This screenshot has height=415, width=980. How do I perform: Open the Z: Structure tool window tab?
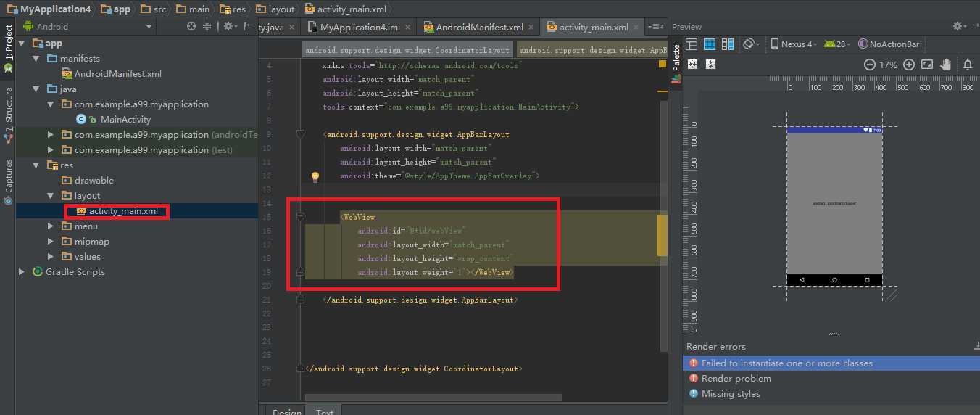pos(8,115)
